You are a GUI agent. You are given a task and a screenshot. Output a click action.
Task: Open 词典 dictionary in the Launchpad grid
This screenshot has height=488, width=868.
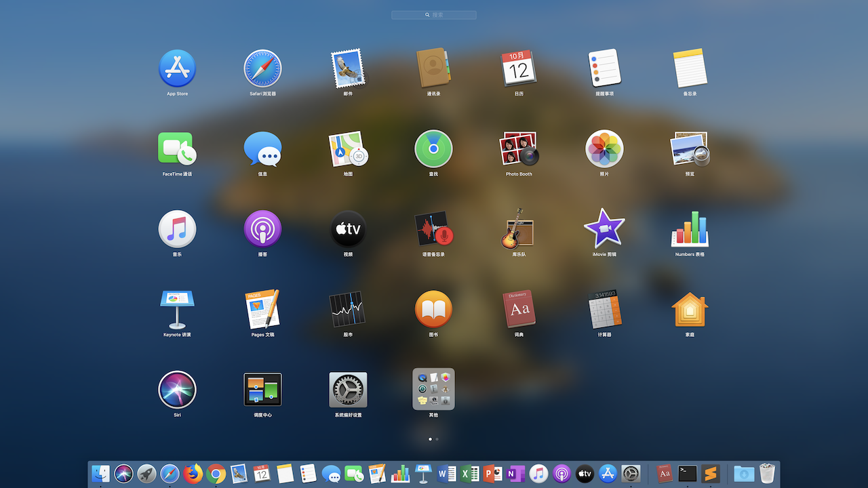point(519,310)
